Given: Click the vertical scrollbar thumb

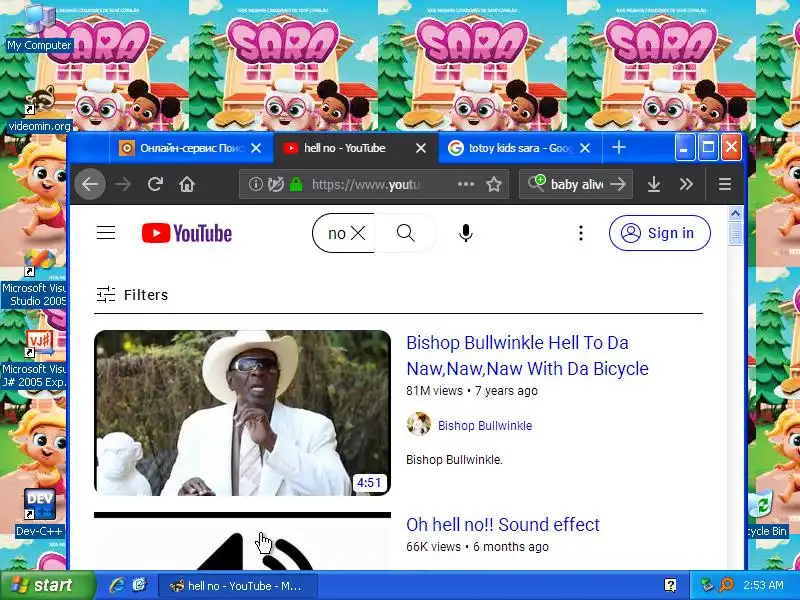Looking at the screenshot, I should point(735,234).
